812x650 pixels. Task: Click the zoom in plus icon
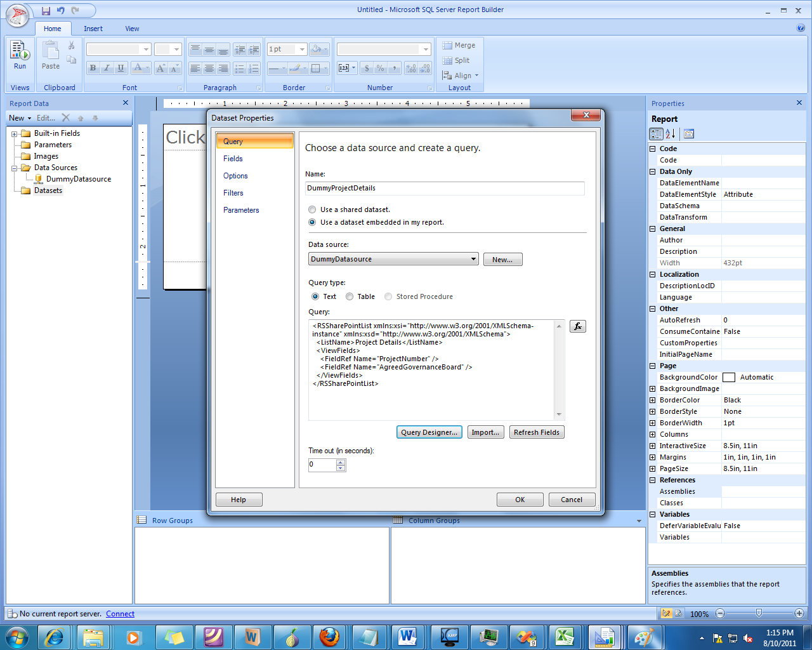pyautogui.click(x=799, y=613)
